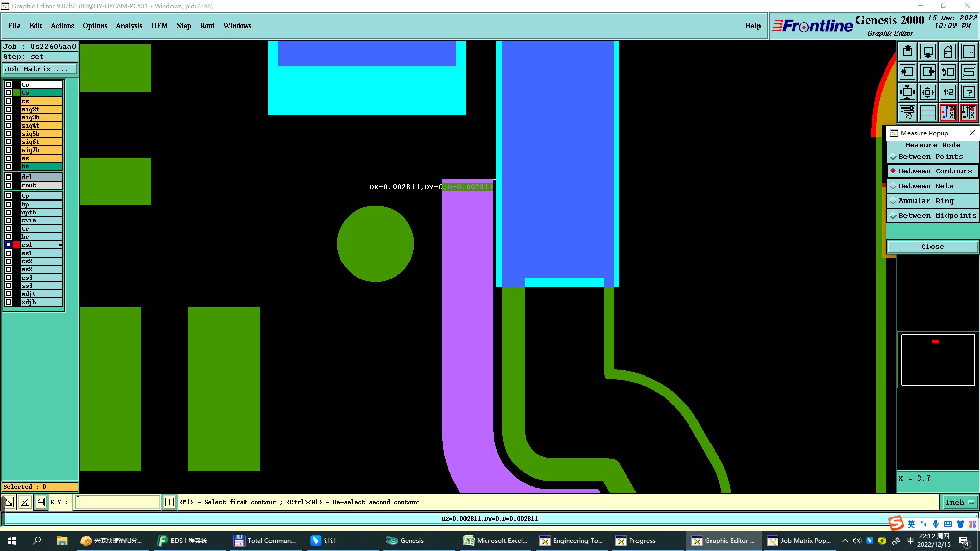Click the Home view icon
The image size is (980, 551).
[948, 52]
